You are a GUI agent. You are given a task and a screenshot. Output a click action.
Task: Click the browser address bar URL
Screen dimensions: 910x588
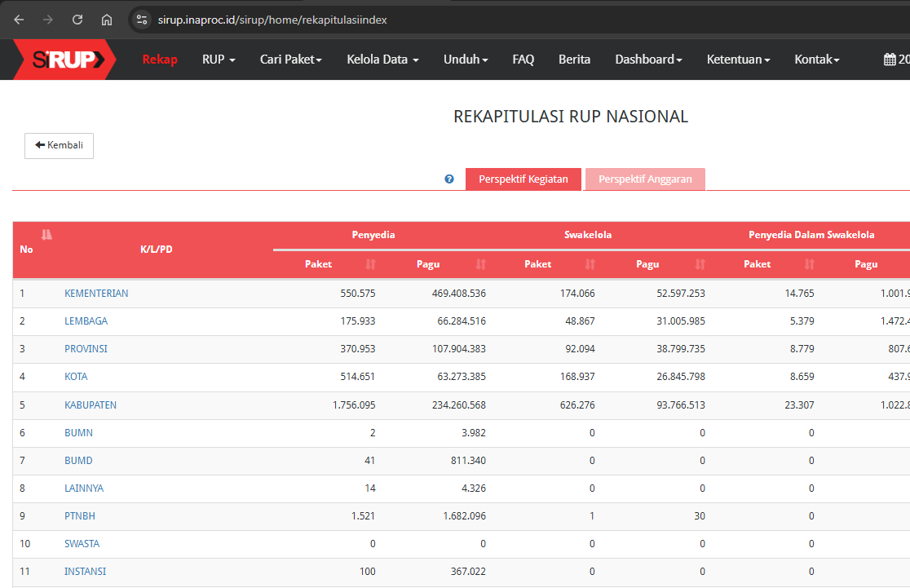click(272, 20)
